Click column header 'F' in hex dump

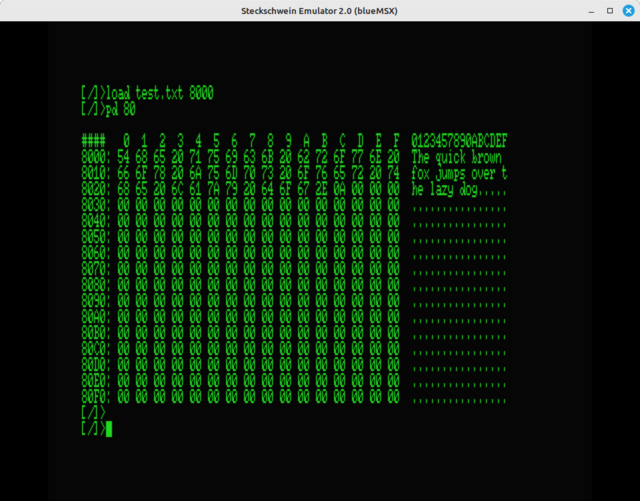(x=396, y=141)
